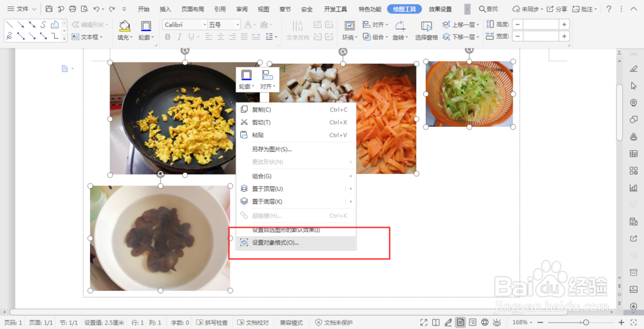Switch to full screen view in status bar

pyautogui.click(x=424, y=323)
